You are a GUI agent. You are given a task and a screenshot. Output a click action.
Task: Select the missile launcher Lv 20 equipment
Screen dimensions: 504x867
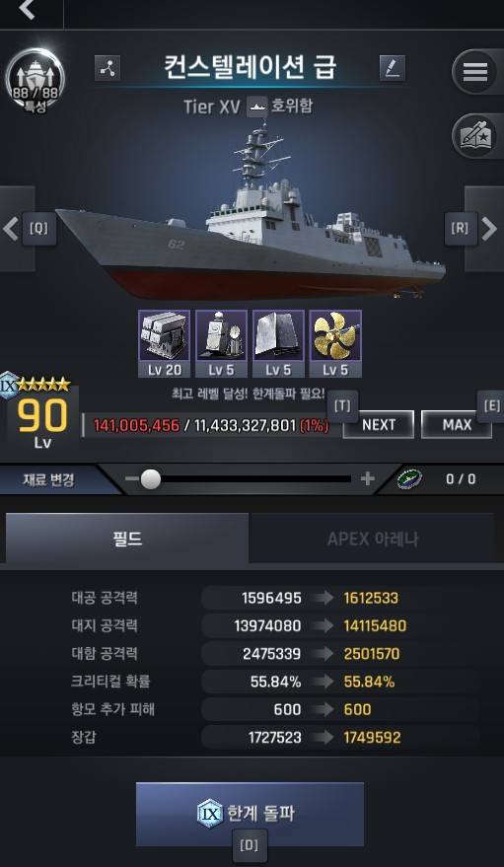coord(164,343)
